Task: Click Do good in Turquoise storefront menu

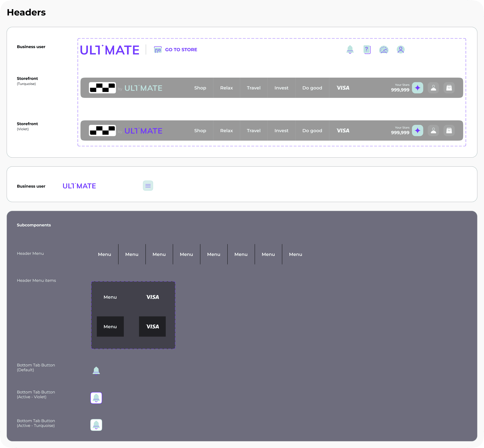Action: pyautogui.click(x=312, y=88)
